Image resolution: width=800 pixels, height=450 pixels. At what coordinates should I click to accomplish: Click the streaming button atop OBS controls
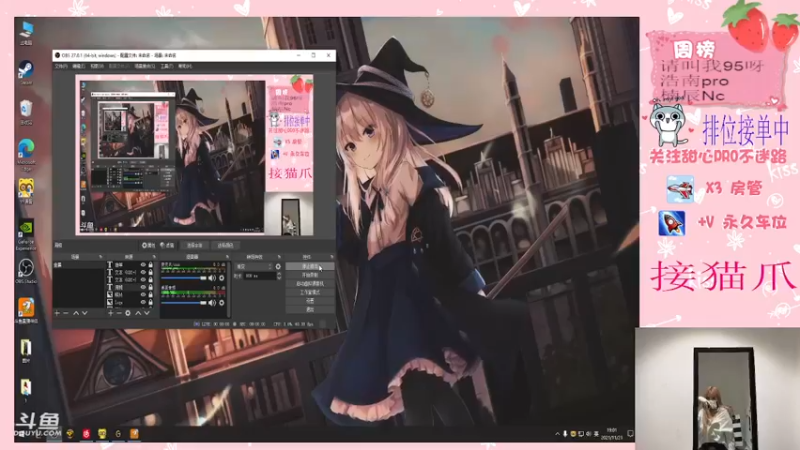point(310,266)
